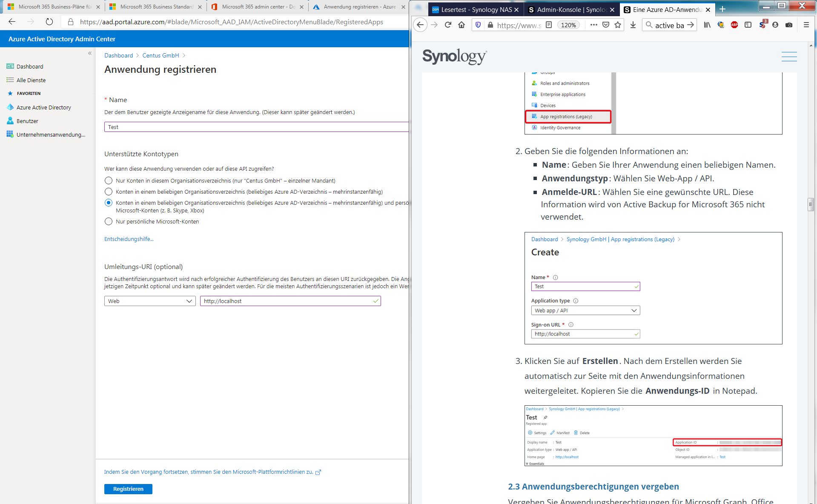Image resolution: width=817 pixels, height=504 pixels.
Task: Click the Azure address bar URL
Action: tap(231, 22)
